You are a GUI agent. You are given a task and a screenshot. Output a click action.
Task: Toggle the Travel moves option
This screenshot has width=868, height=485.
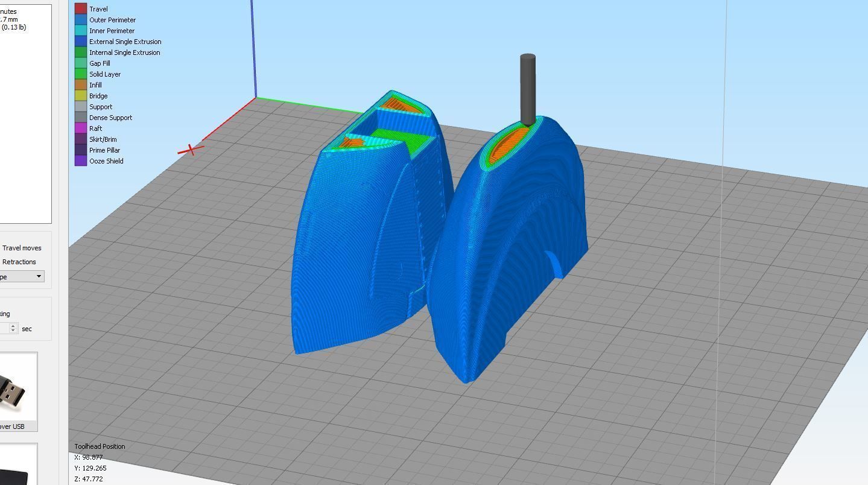(21, 248)
